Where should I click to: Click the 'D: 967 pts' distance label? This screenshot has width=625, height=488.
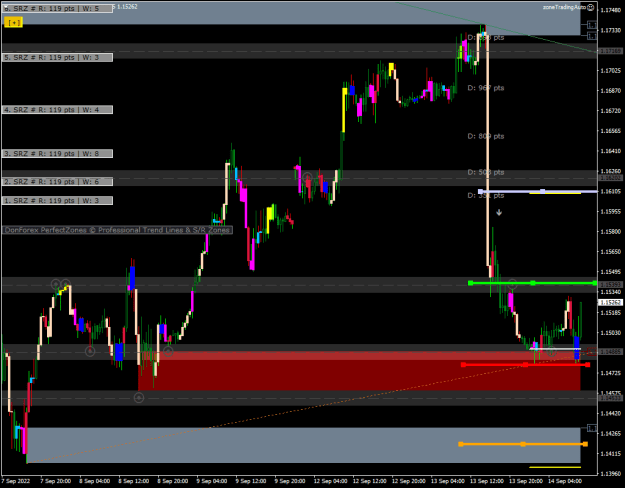[x=486, y=88]
